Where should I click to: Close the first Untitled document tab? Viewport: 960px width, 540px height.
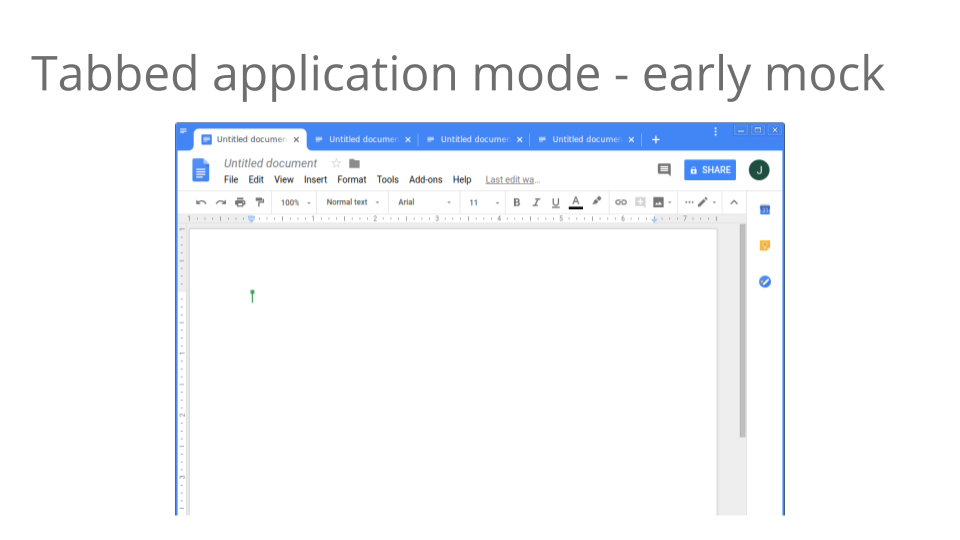click(296, 140)
